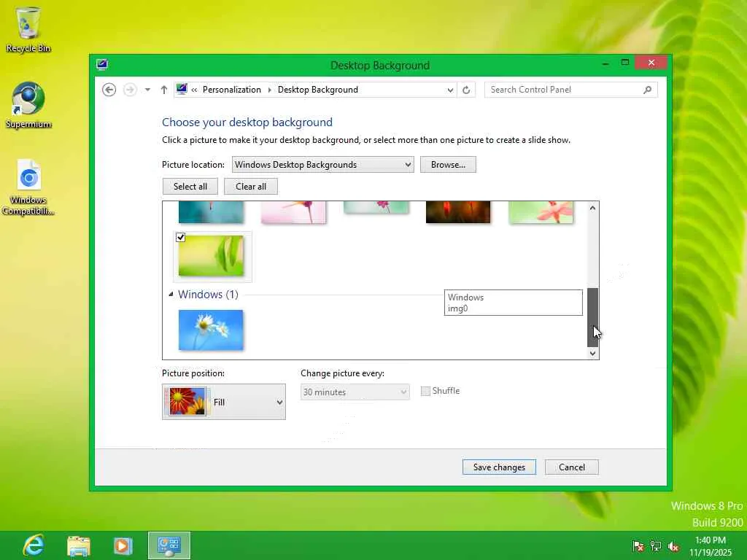Click the scrollbar down arrow
747x560 pixels.
click(592, 354)
